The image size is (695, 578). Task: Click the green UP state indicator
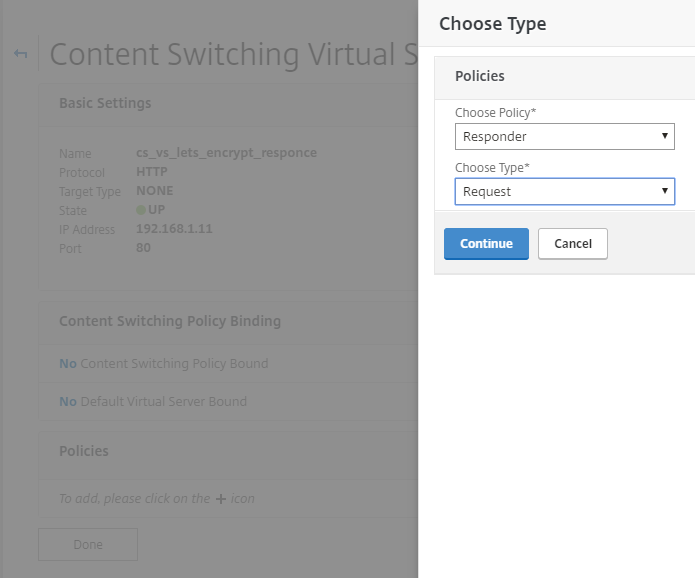pyautogui.click(x=141, y=210)
